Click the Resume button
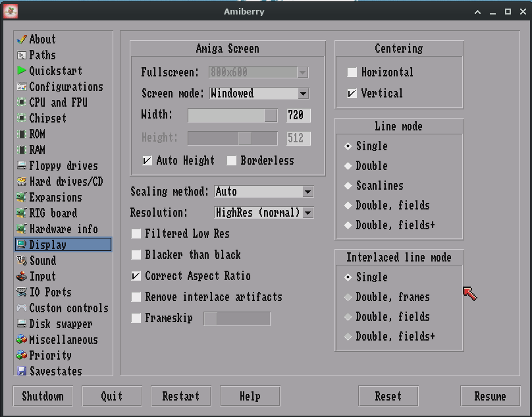This screenshot has height=417, width=532. (x=489, y=396)
